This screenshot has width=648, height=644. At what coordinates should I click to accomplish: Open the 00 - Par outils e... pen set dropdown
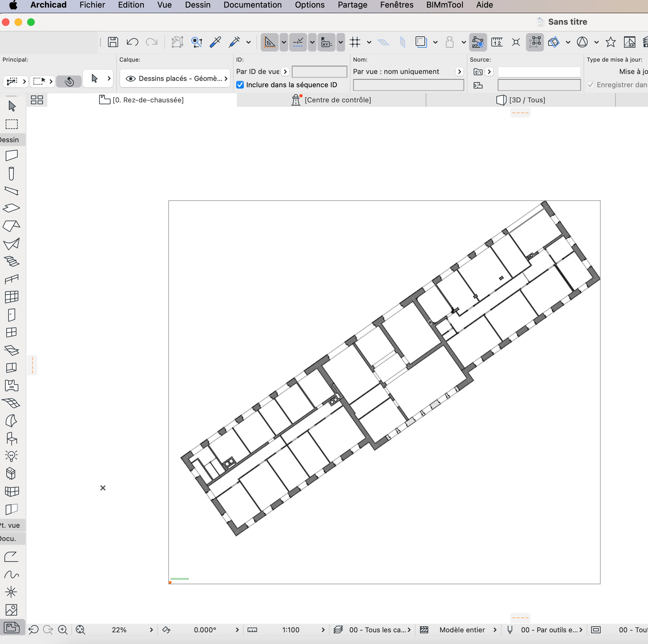pos(552,630)
